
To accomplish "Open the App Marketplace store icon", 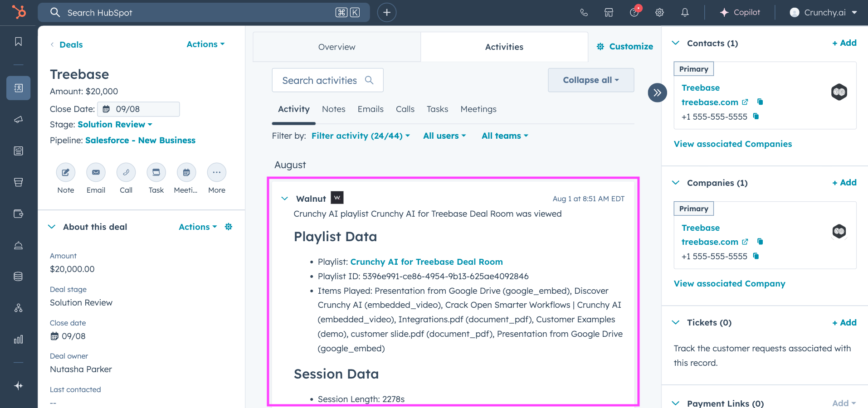I will click(608, 12).
